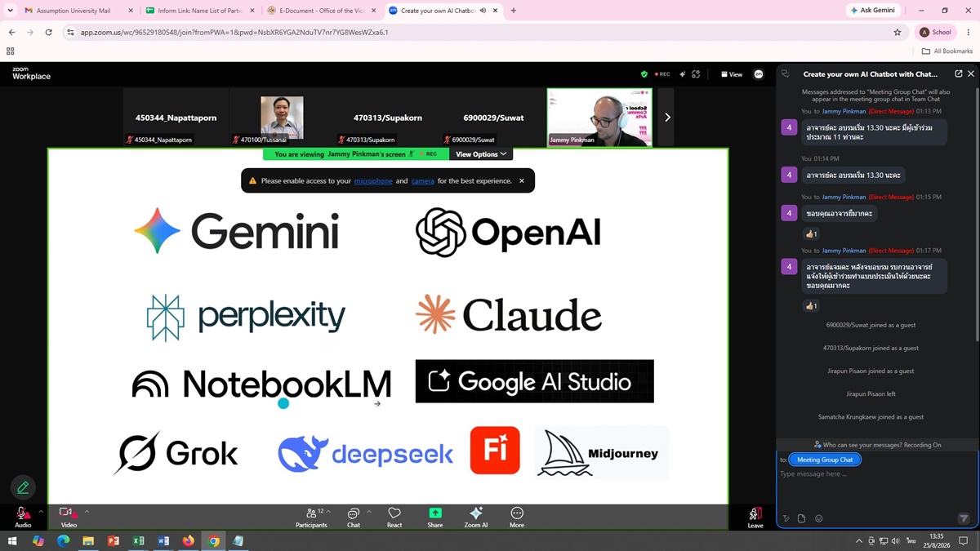This screenshot has height=551, width=980.
Task: Switch to Assumption University Mail tab
Action: 79,11
